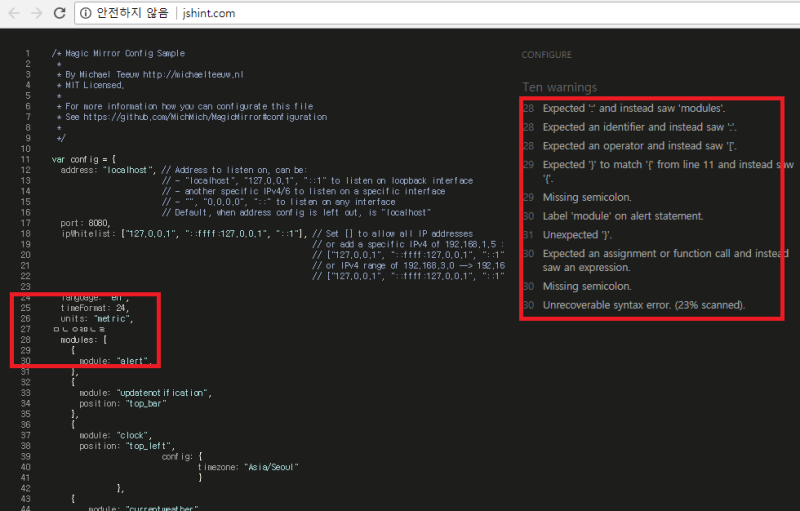Select 'Unrecoverable syntax error. (23% scanned).' warning

644,305
